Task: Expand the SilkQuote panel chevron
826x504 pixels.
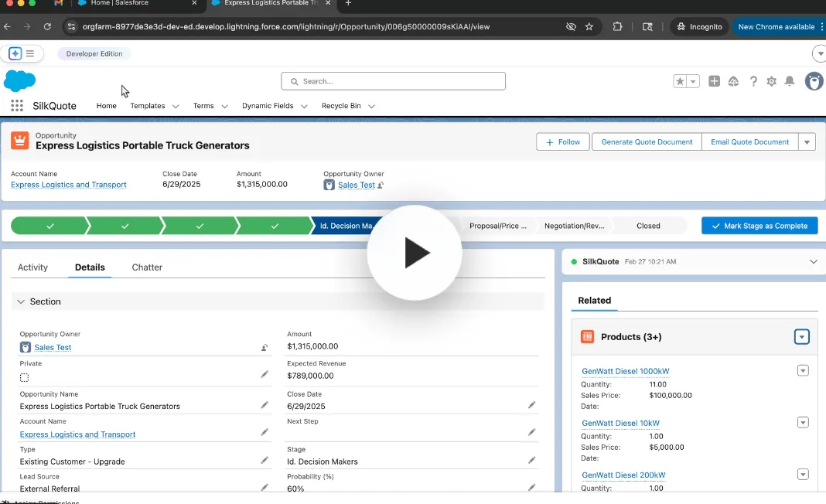Action: (813, 262)
